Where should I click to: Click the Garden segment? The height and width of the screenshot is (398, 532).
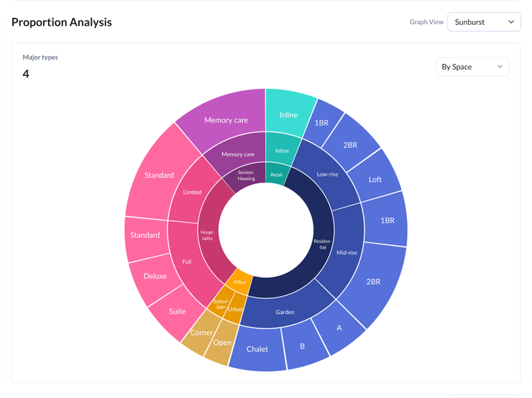pos(285,312)
